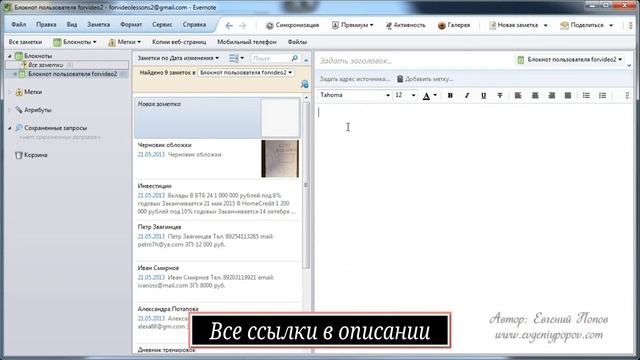The width and height of the screenshot is (640, 360).
Task: Change notebook filter Блокнот пользователя forvideo2
Action: pyautogui.click(x=246, y=73)
